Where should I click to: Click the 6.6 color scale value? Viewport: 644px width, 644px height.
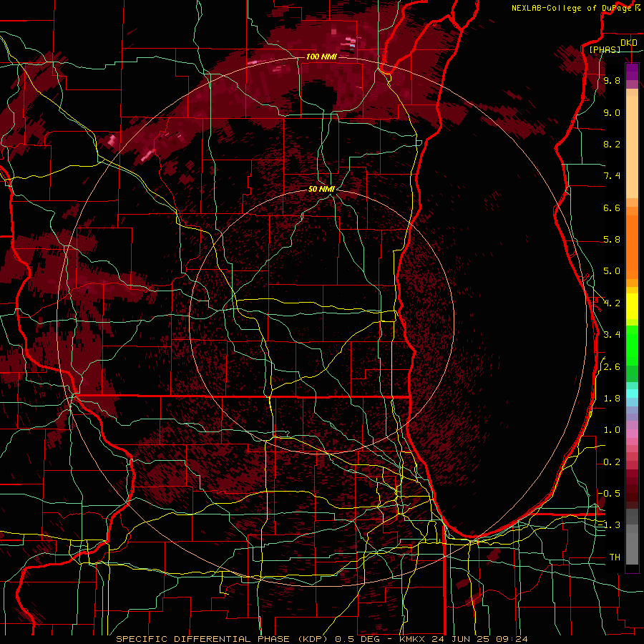tap(612, 208)
